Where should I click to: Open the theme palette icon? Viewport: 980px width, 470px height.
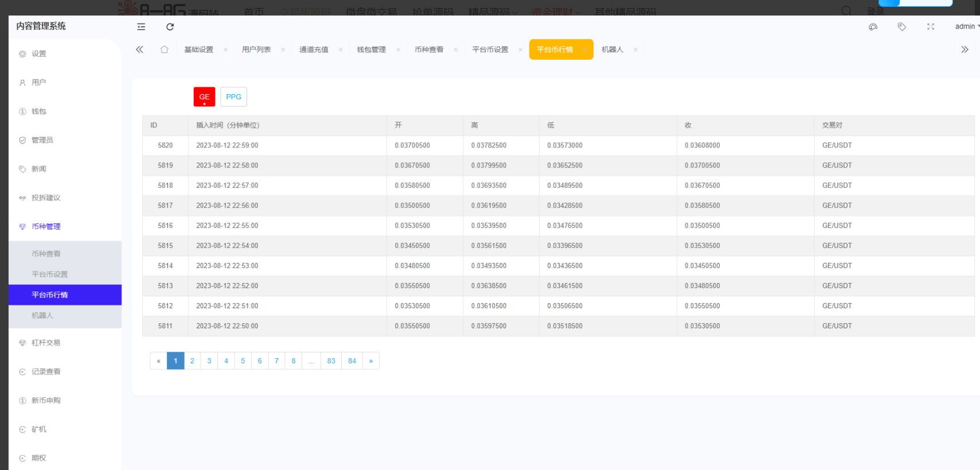873,27
